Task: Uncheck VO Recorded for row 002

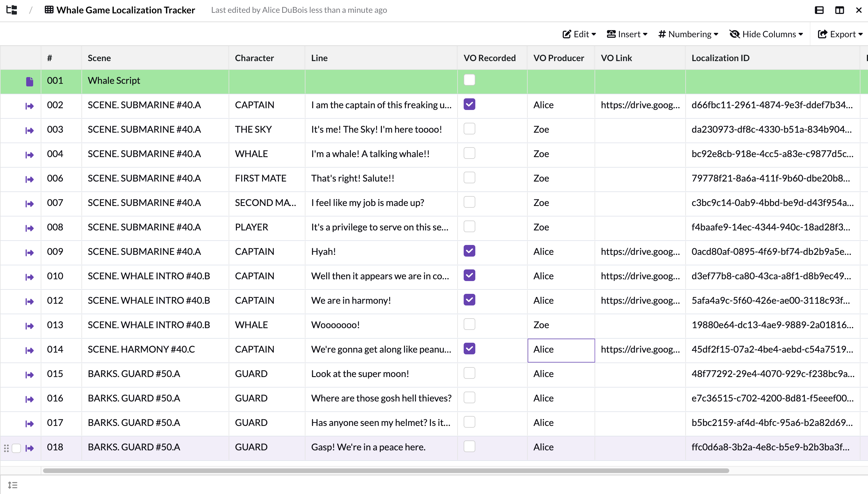Action: click(469, 104)
